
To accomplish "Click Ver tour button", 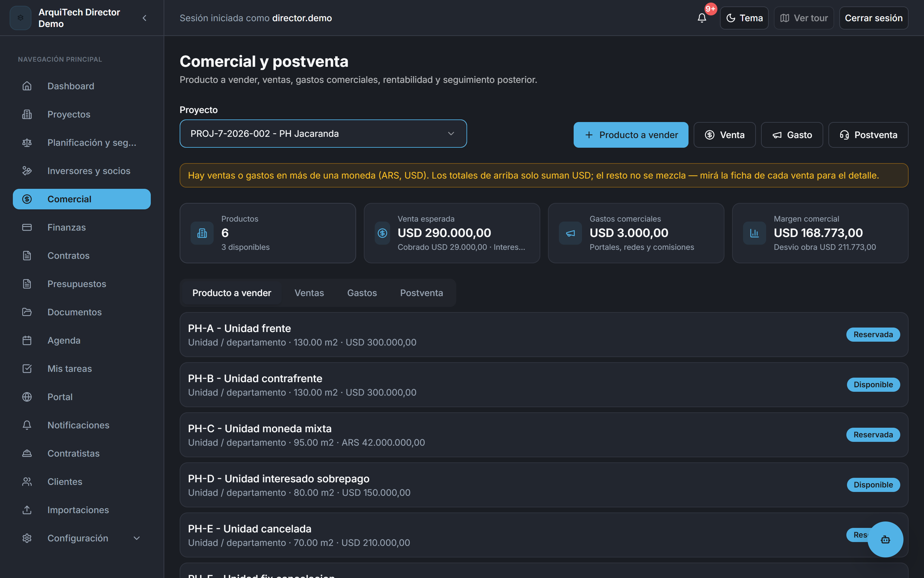I will tap(804, 18).
